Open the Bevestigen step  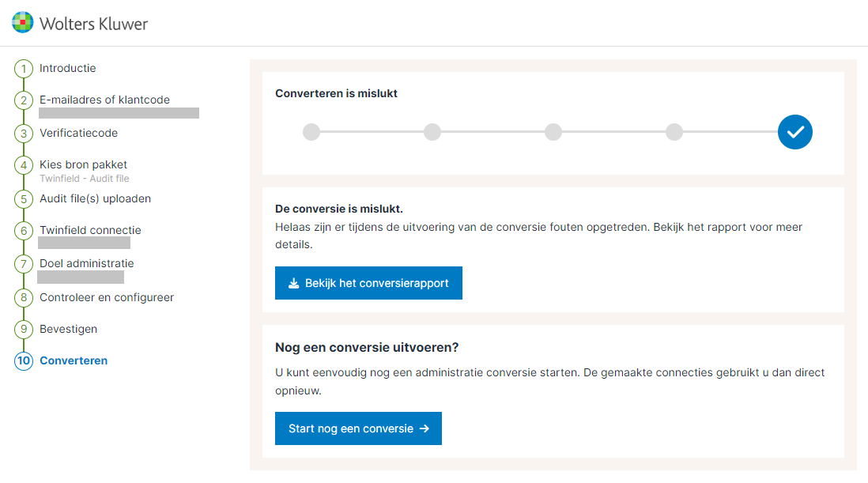click(69, 330)
